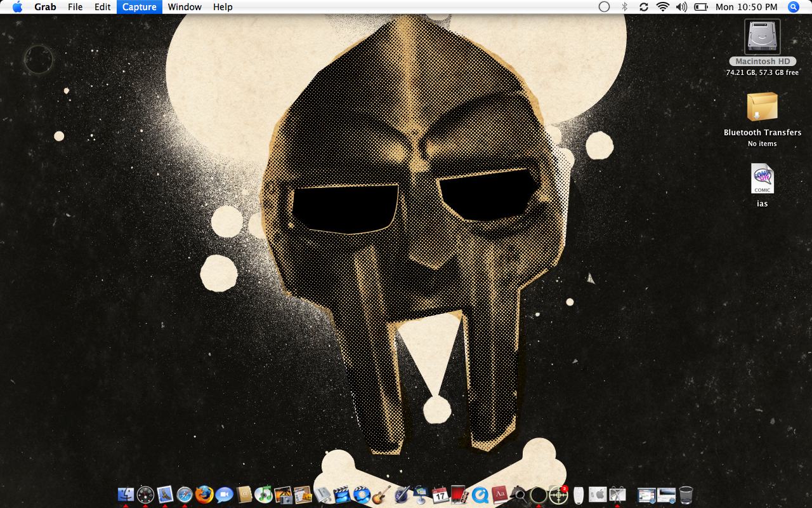Open the Edit menu
Image resolution: width=812 pixels, height=508 pixels.
click(x=103, y=7)
